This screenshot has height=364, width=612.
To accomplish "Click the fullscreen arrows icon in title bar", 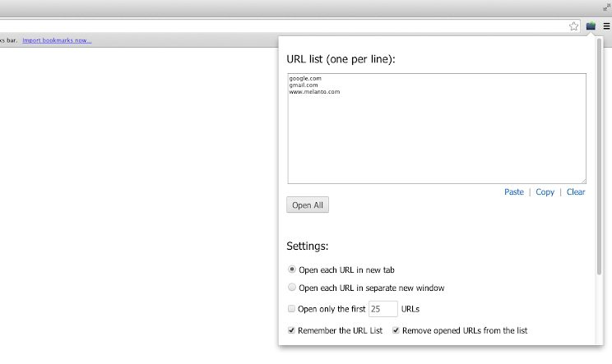I will [606, 7].
